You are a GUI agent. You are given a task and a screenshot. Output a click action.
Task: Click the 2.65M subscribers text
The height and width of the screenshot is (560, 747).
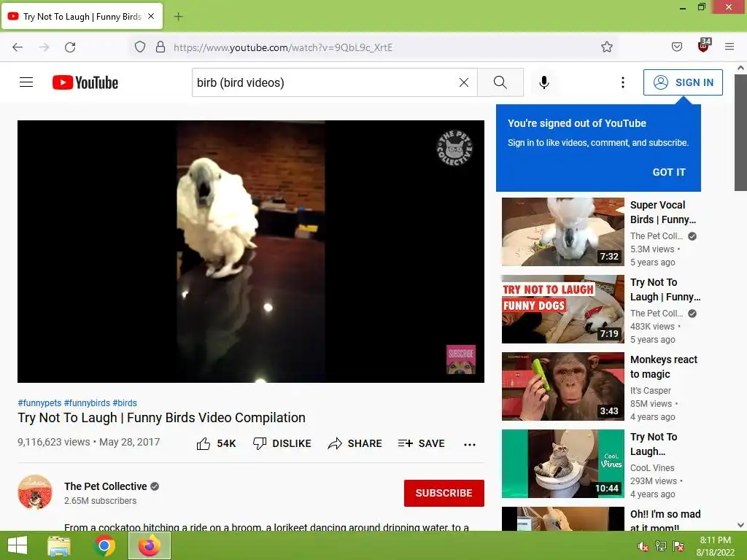(101, 500)
